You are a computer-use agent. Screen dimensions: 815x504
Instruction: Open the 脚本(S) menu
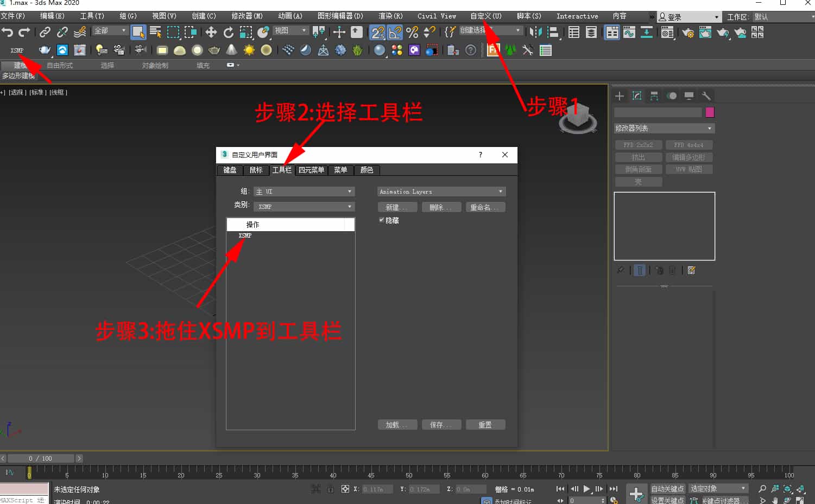(529, 16)
